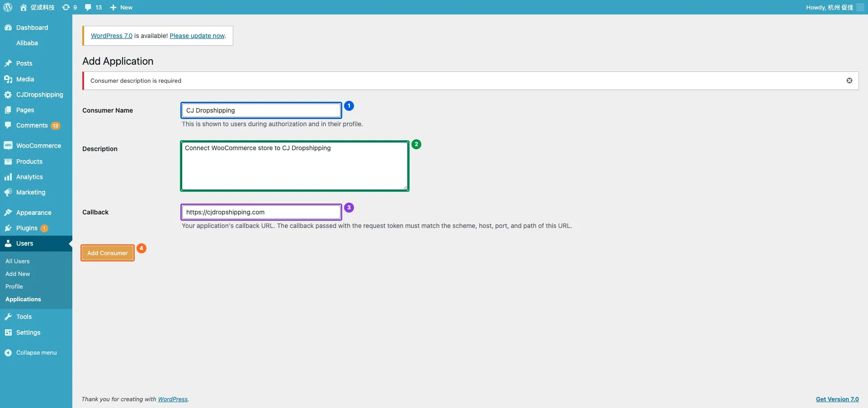Screen dimensions: 868x408
Task: Click the WordPress logo in admin bar
Action: tap(8, 7)
